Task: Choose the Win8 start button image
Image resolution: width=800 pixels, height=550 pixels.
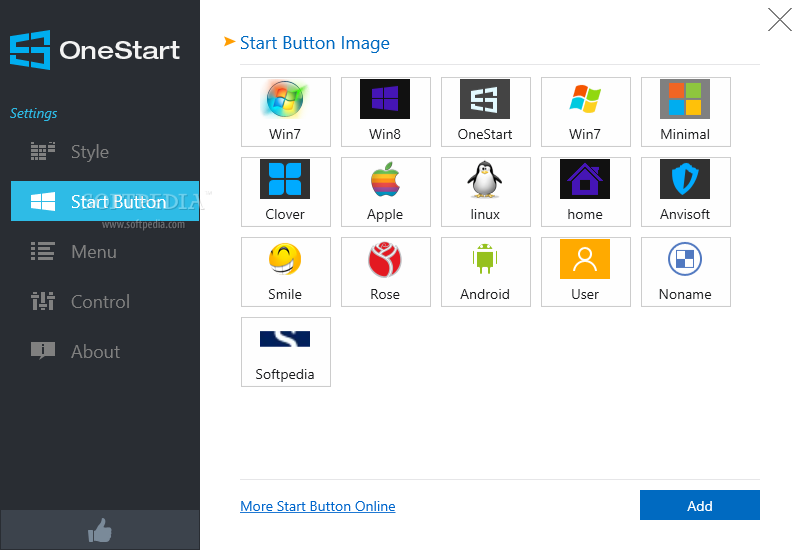Action: [x=386, y=112]
